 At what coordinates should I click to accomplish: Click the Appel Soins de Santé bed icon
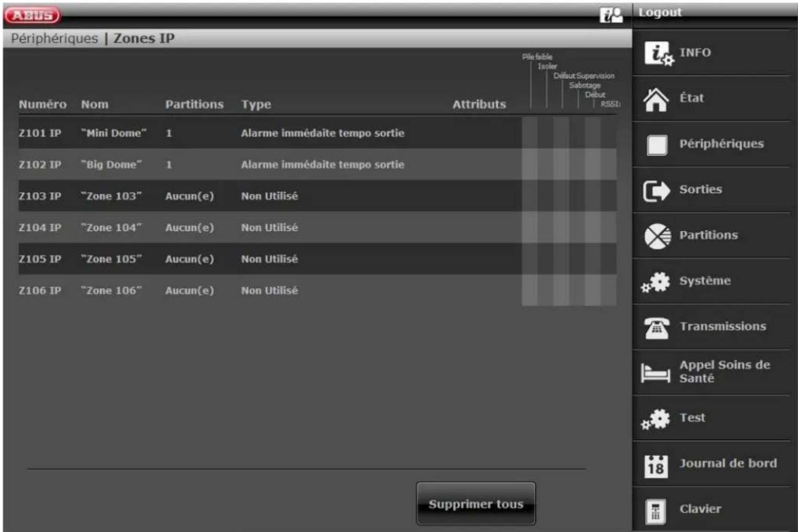coord(656,372)
